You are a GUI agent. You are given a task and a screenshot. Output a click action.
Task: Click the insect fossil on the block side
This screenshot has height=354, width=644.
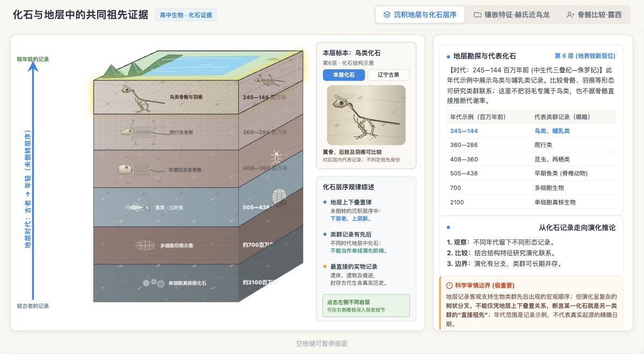tap(276, 157)
